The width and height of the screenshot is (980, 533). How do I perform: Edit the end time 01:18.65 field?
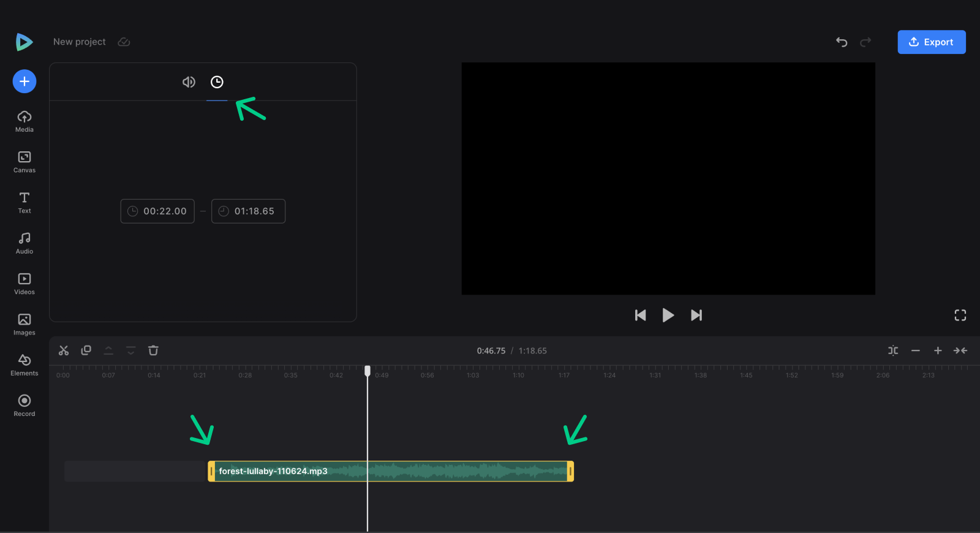248,211
